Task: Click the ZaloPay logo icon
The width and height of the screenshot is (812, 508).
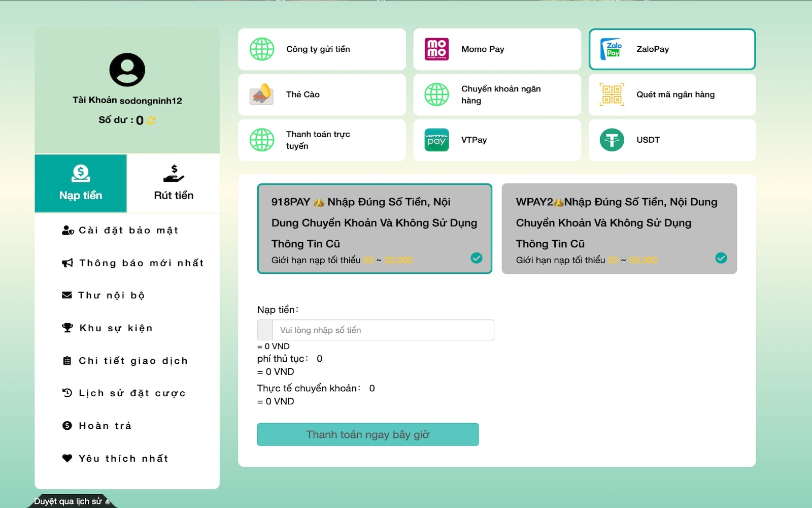Action: 612,49
